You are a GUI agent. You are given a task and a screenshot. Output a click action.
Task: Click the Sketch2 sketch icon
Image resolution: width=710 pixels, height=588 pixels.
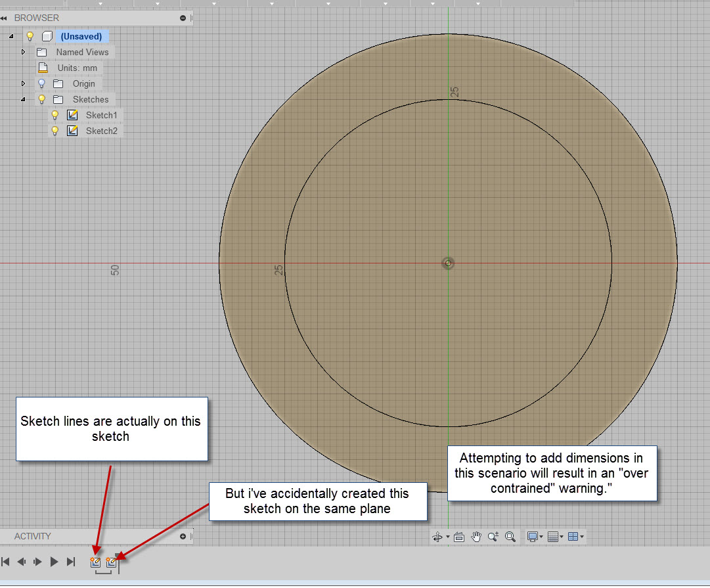72,131
